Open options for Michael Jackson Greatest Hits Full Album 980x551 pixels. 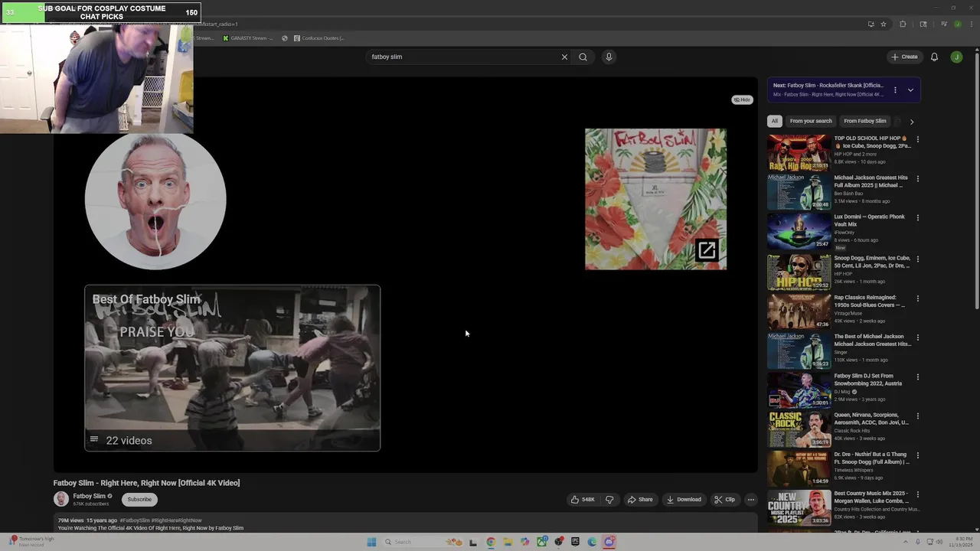point(918,178)
